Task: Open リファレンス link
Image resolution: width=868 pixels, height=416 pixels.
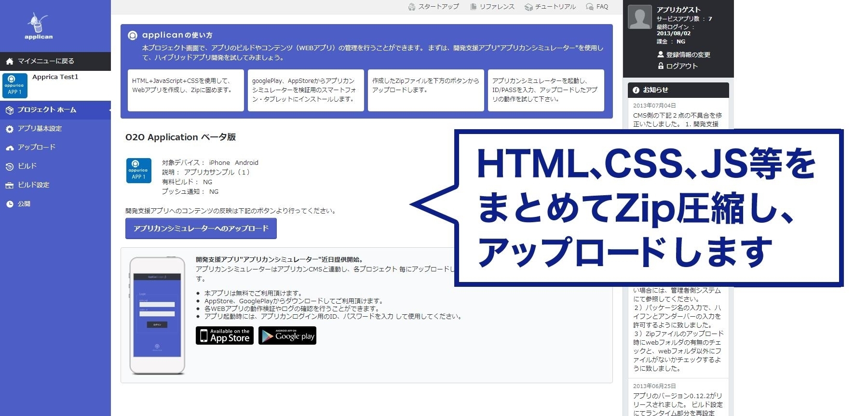Action: (497, 7)
